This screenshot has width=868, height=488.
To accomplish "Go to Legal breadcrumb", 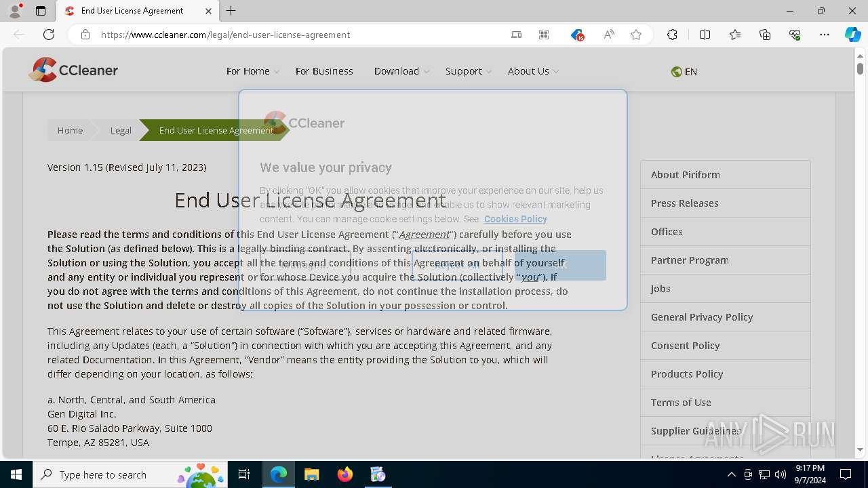I will [x=121, y=130].
